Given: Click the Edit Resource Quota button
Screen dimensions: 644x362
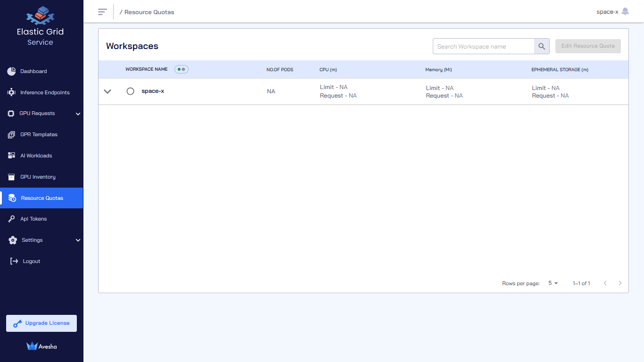Looking at the screenshot, I should 588,46.
